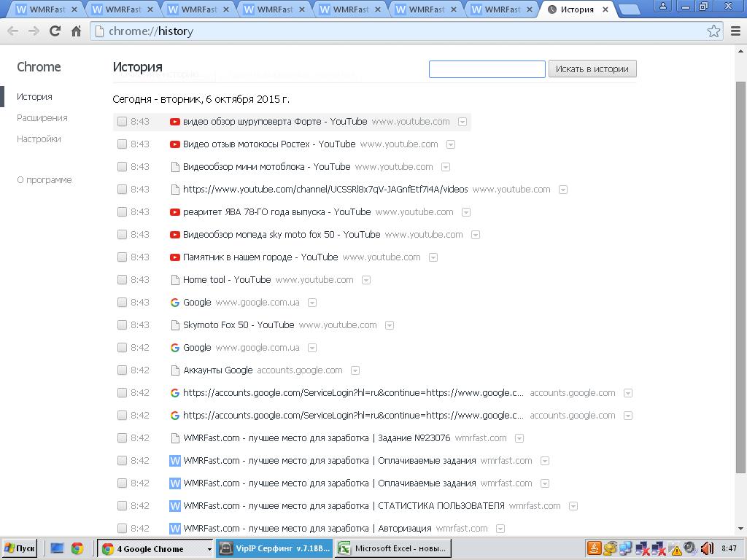Image resolution: width=747 pixels, height=560 pixels.
Task: Click the back navigation arrow
Action: (x=13, y=31)
